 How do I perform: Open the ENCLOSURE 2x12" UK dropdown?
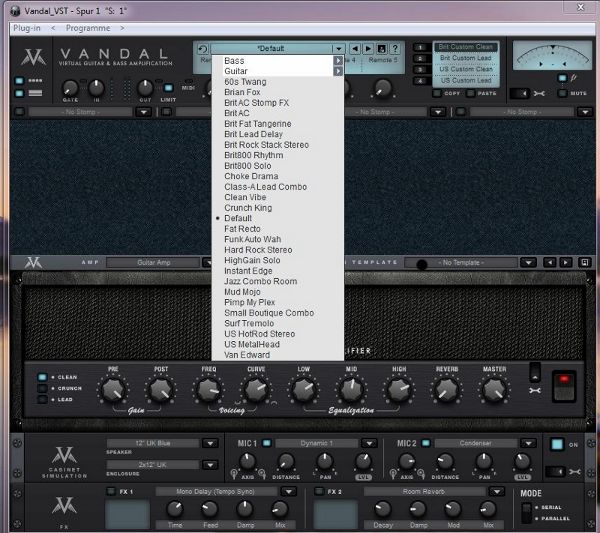pos(210,465)
